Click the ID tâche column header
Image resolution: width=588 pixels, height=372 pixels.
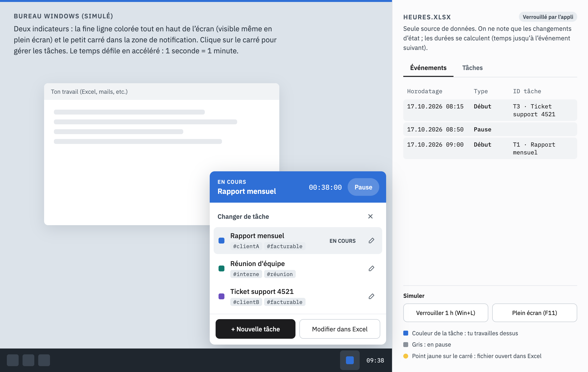[527, 91]
